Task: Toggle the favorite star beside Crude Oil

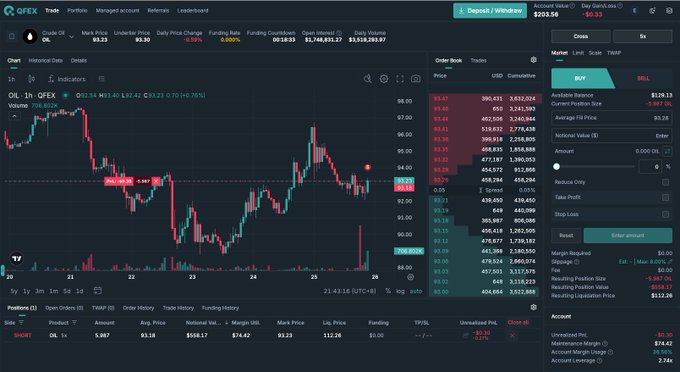Action: click(12, 36)
